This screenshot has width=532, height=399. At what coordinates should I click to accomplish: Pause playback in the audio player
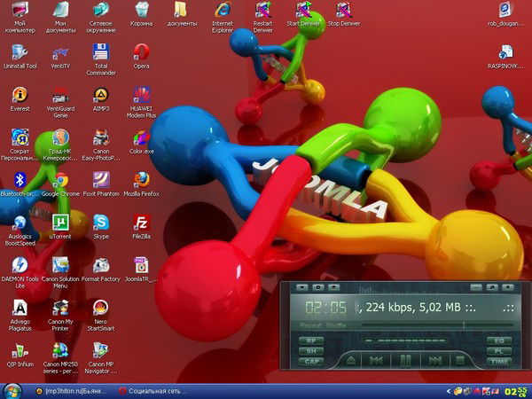click(405, 360)
